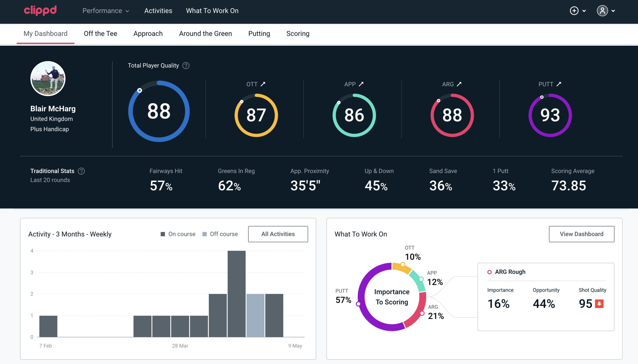Click the PUTT performance score ring

550,114
